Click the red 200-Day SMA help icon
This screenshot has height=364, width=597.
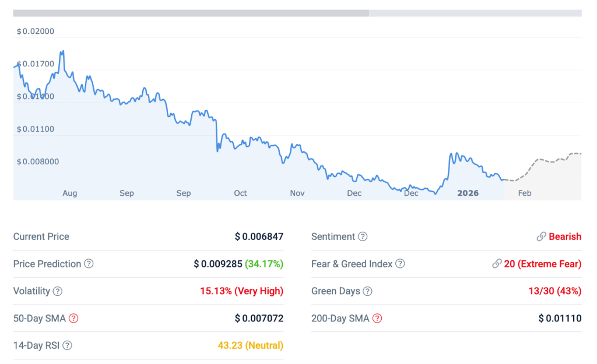click(x=377, y=319)
